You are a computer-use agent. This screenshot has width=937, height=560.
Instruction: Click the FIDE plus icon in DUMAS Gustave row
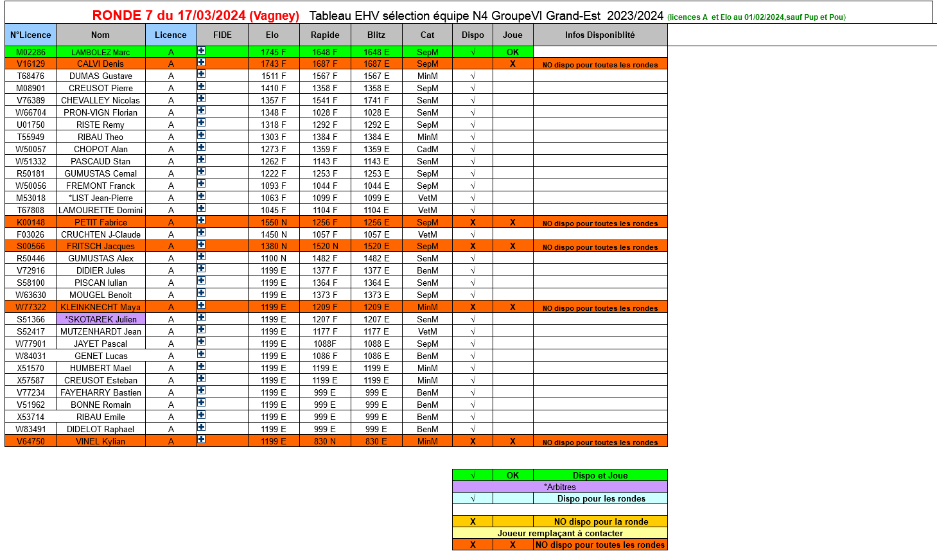click(x=201, y=74)
